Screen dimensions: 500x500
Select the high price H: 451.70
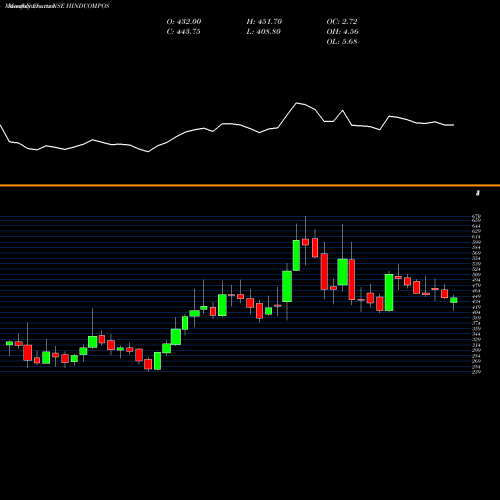click(264, 21)
